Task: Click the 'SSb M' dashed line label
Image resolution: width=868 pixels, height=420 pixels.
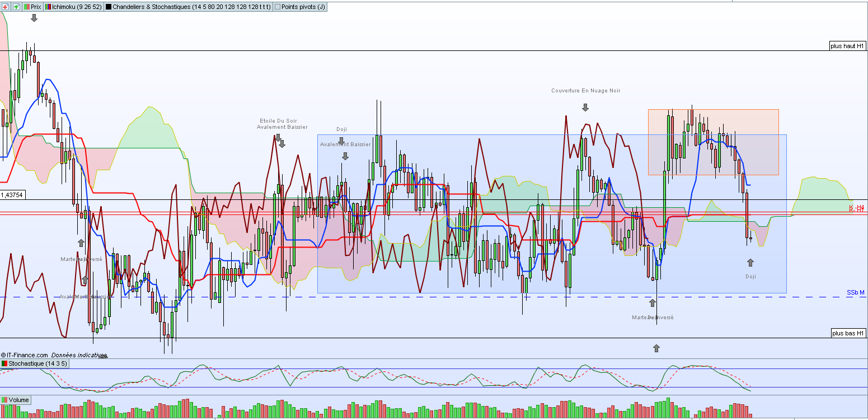Action: click(856, 293)
